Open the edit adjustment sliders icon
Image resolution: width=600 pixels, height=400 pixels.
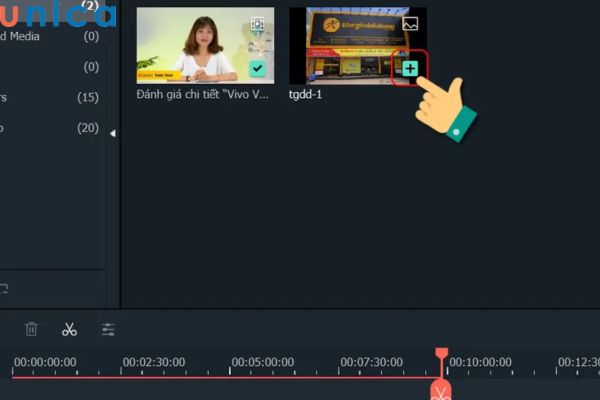[108, 329]
